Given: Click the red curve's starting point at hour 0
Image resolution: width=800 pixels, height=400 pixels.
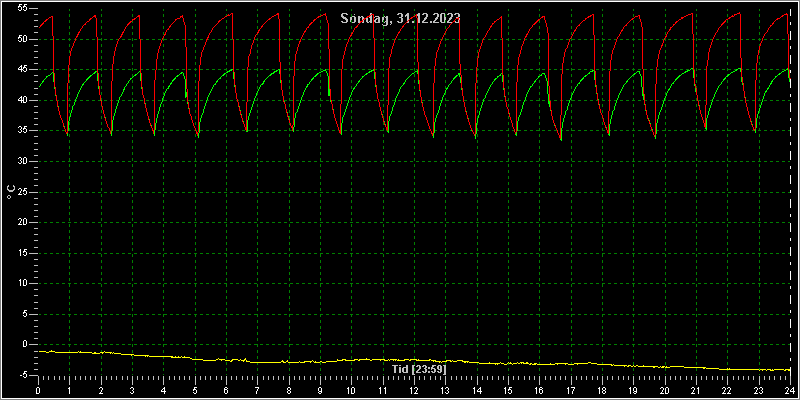Looking at the screenshot, I should pos(39,27).
